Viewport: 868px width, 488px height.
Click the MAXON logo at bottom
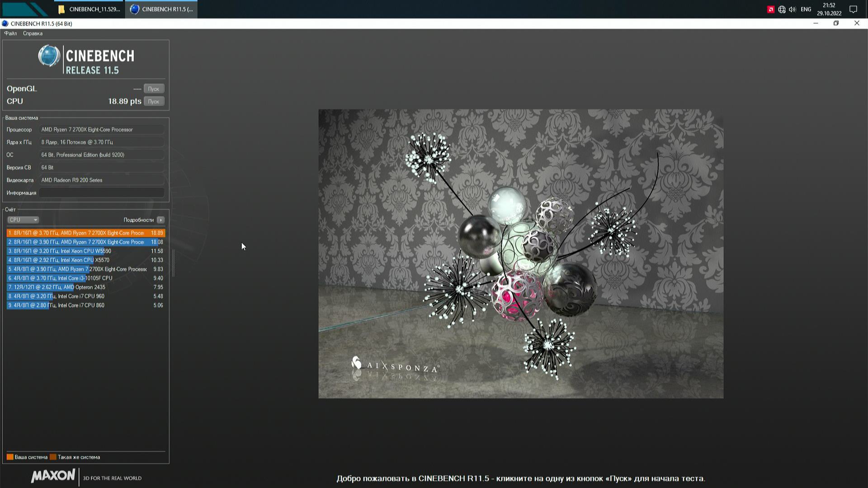pyautogui.click(x=53, y=476)
